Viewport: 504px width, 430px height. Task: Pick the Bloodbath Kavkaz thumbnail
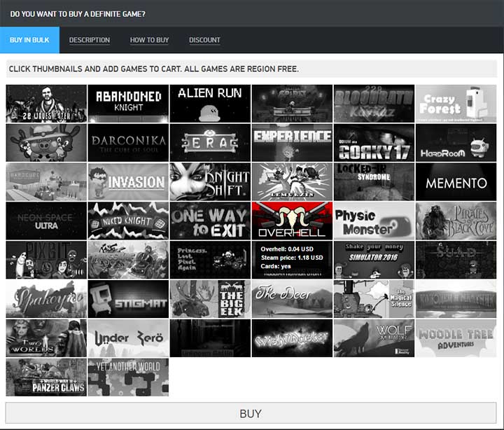point(374,104)
